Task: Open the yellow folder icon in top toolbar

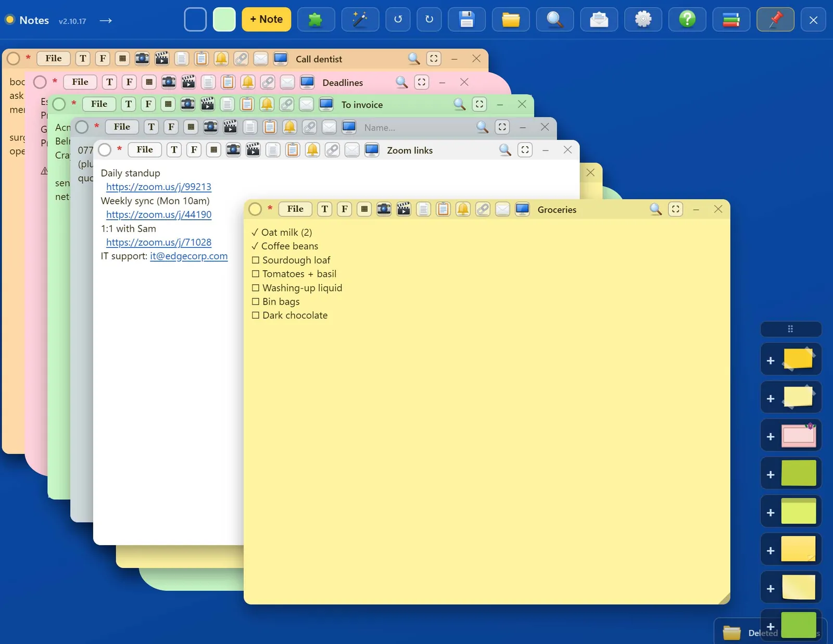Action: (x=511, y=20)
